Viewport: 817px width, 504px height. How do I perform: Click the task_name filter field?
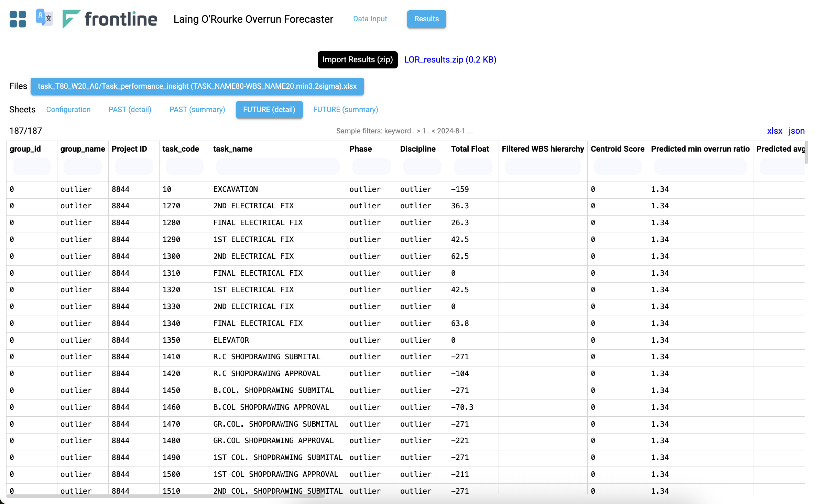tap(278, 167)
